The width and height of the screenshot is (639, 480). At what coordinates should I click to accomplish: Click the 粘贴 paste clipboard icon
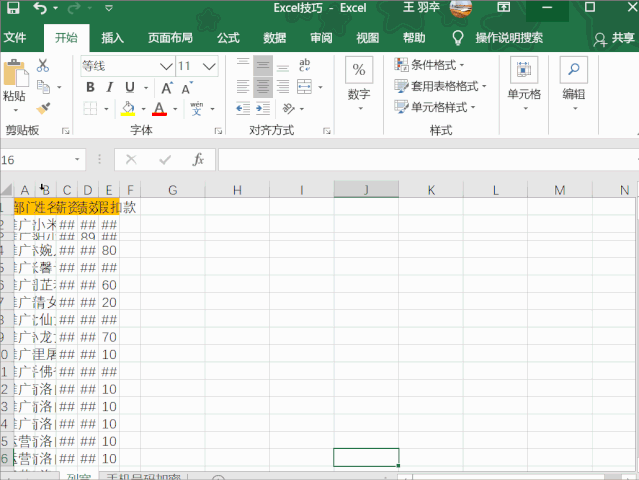click(x=15, y=73)
